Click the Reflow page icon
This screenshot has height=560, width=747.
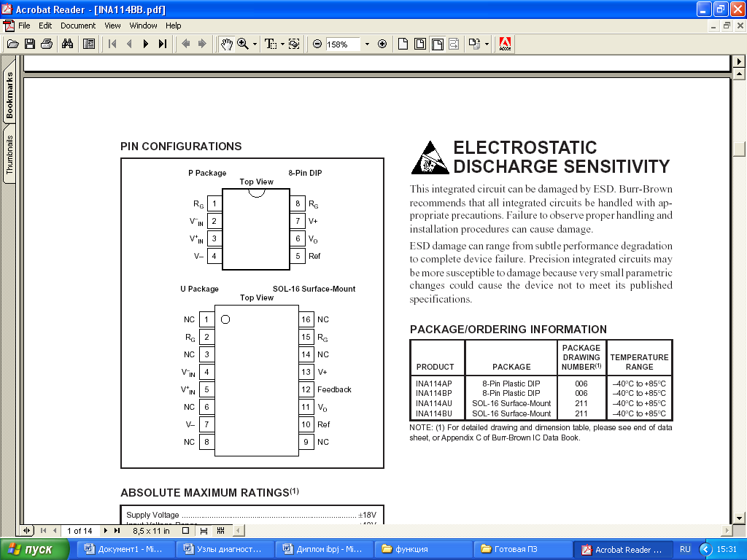454,44
